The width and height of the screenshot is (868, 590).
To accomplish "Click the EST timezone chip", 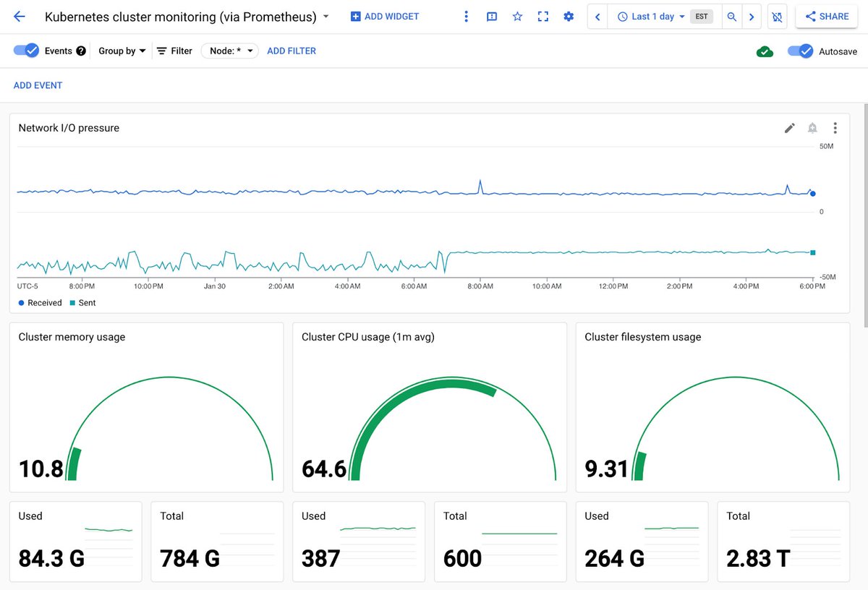I will [701, 17].
